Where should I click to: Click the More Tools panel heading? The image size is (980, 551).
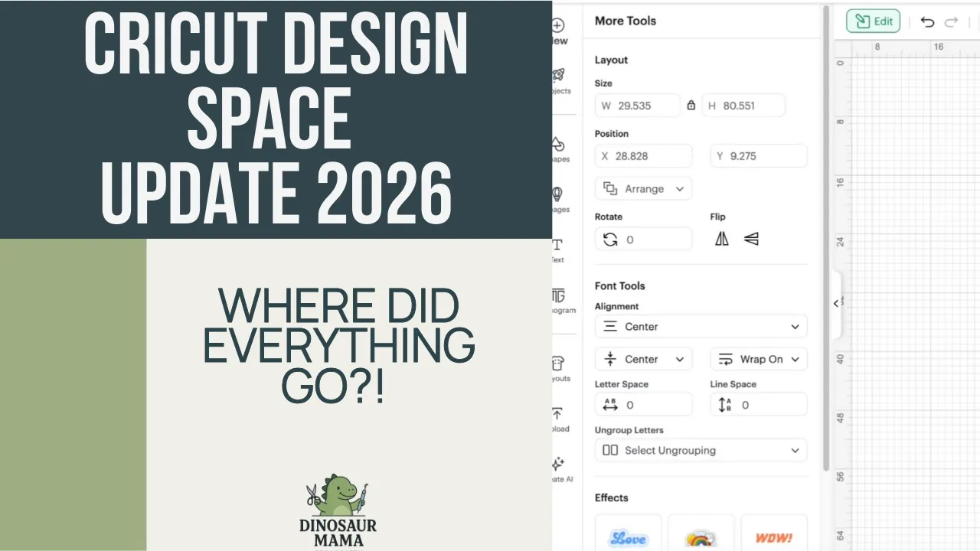pos(626,21)
